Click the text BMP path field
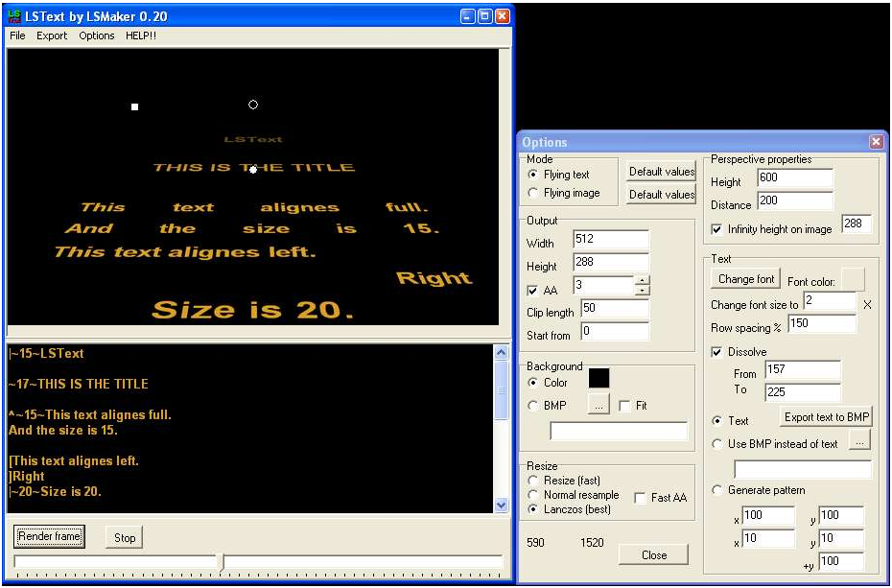 [803, 470]
